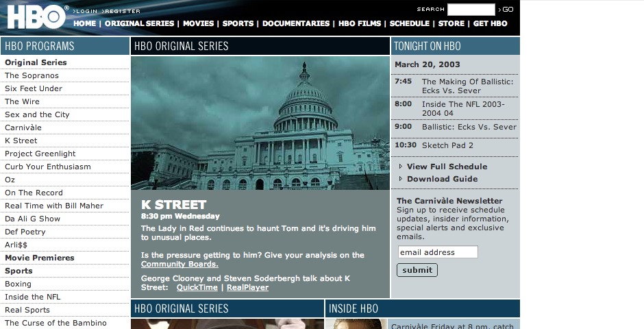Screen dimensions: 644x329
Task: Focus the Search text field
Action: pyautogui.click(x=471, y=10)
